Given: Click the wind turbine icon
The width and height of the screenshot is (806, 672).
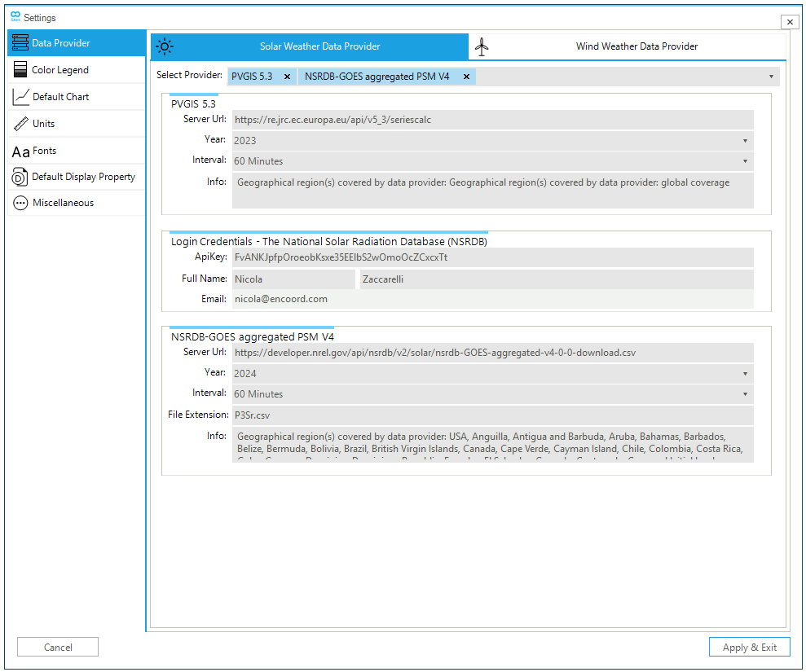Looking at the screenshot, I should click(482, 46).
